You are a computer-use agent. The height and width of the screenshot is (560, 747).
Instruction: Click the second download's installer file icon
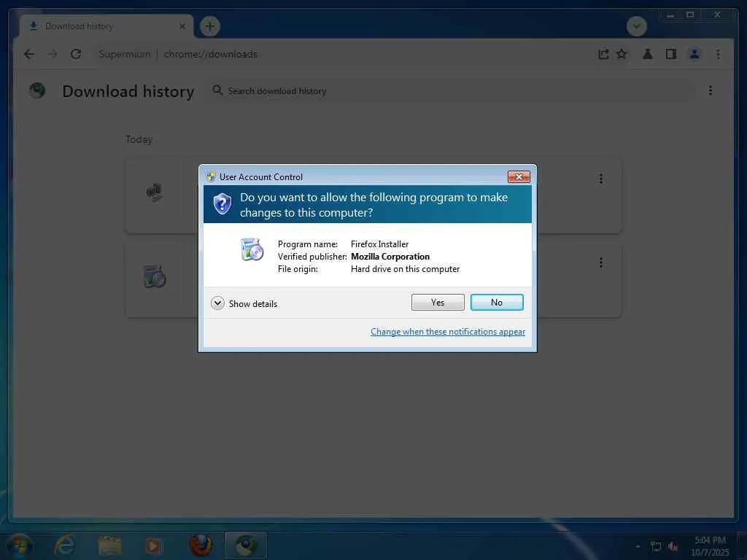point(155,276)
